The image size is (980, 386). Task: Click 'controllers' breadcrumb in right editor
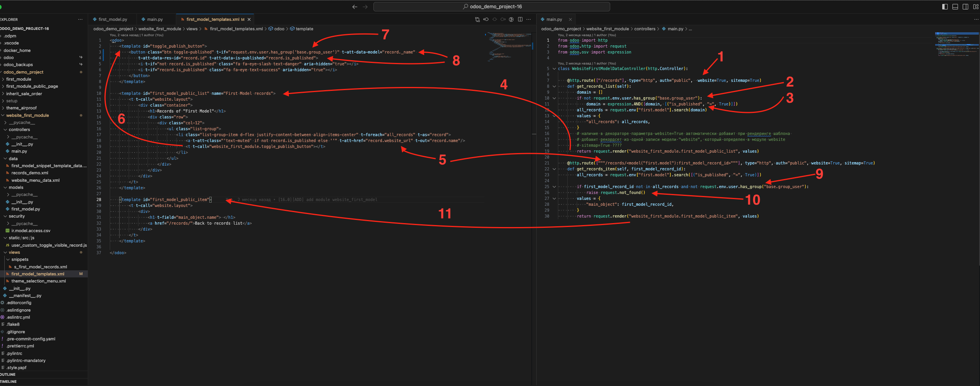pos(645,29)
